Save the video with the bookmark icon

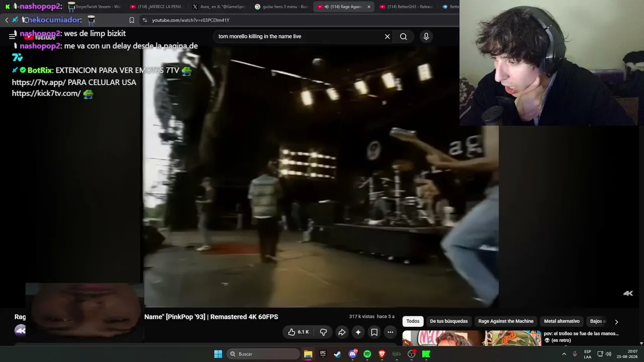pos(374,332)
